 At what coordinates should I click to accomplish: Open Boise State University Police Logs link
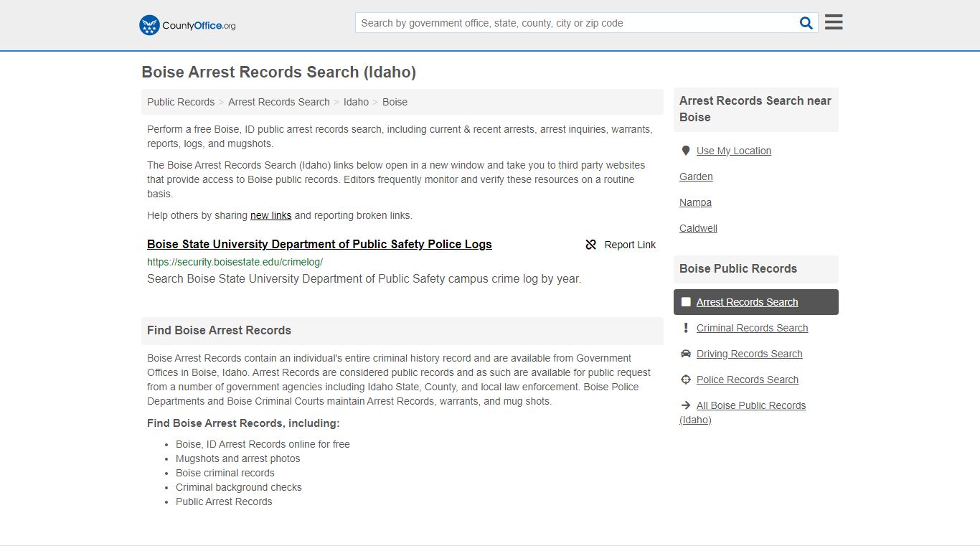click(319, 244)
